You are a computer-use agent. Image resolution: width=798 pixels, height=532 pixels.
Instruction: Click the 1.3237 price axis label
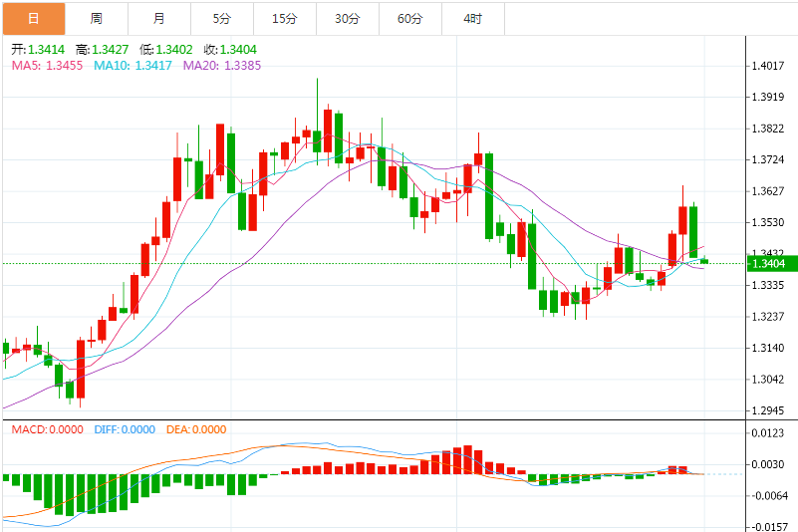[x=768, y=317]
